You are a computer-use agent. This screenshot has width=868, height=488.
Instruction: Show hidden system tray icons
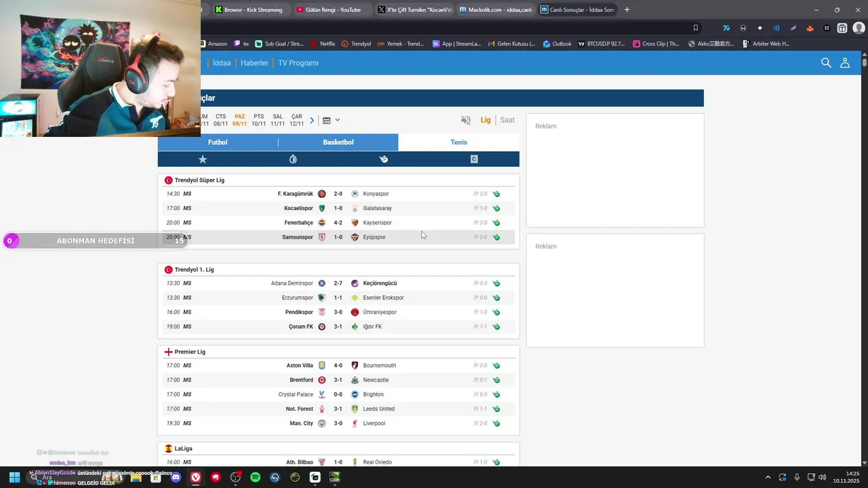[768, 477]
